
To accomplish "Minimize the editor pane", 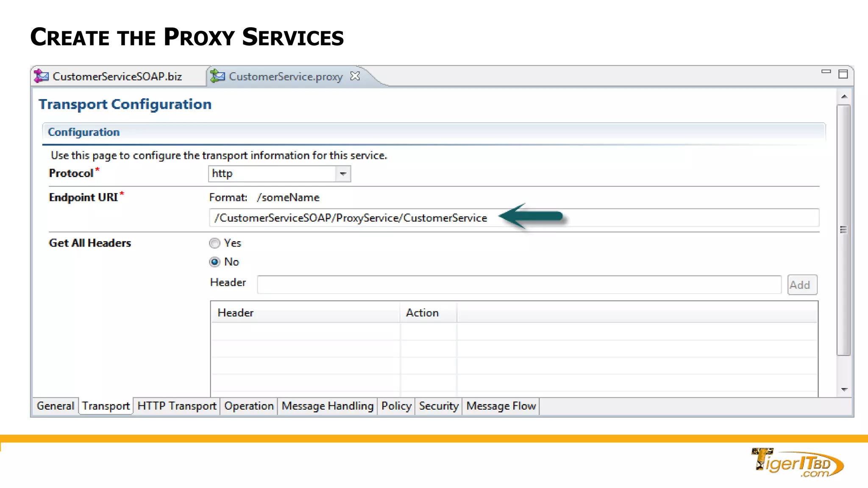I will pyautogui.click(x=826, y=72).
